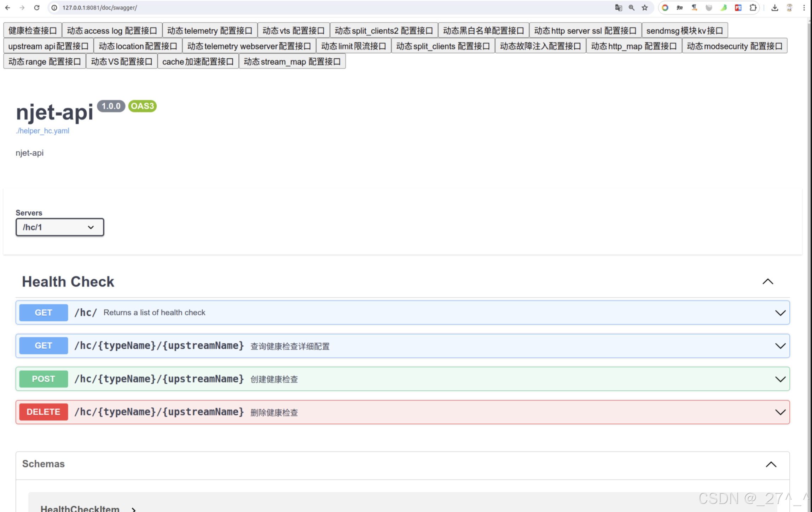
Task: Click the zoom magnifier icon in address bar
Action: coord(632,7)
